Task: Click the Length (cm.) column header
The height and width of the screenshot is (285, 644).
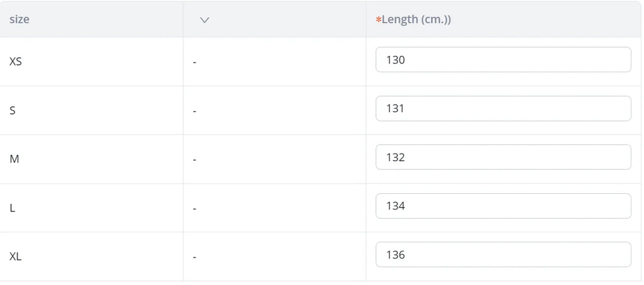Action: pyautogui.click(x=416, y=20)
